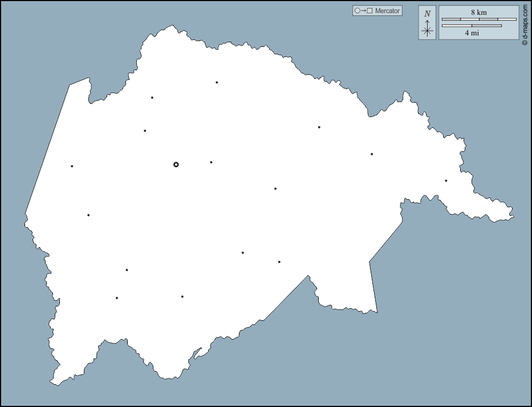The height and width of the screenshot is (407, 532).
Task: Select the kilometre scale bar graphic
Action: pyautogui.click(x=479, y=19)
